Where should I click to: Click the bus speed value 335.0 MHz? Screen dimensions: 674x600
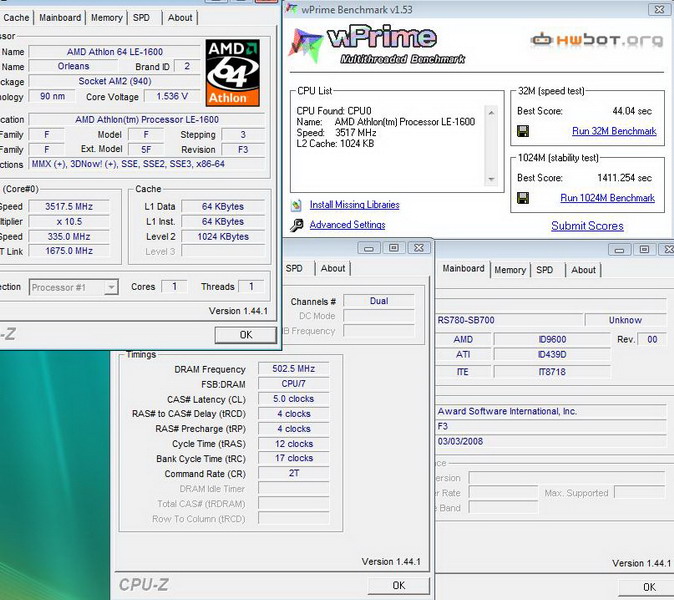pos(69,237)
